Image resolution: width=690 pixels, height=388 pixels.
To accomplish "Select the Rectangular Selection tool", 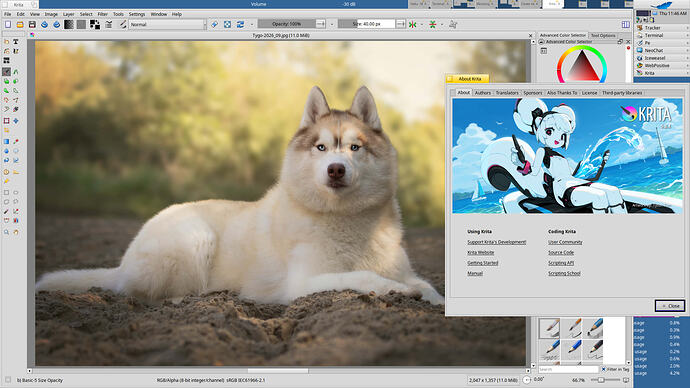I will point(6,192).
